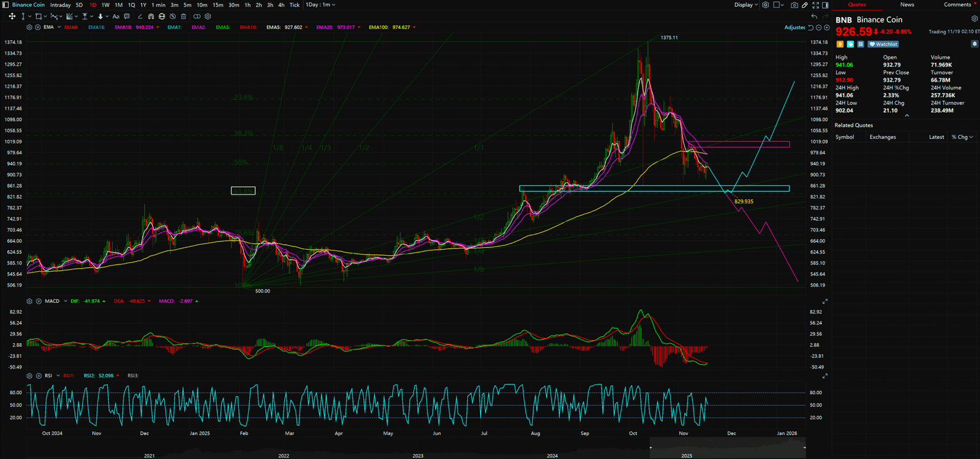
Task: Open the Display dropdown menu
Action: [x=746, y=5]
